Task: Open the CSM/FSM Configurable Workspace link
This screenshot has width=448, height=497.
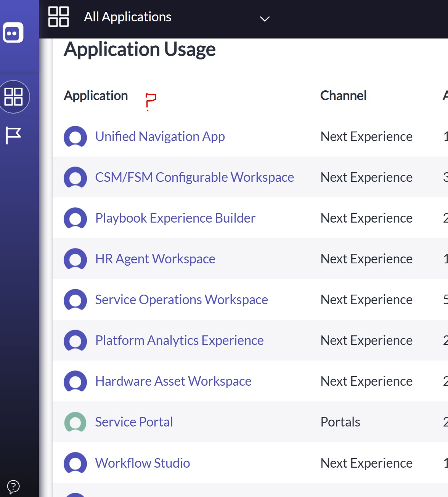Action: [x=194, y=177]
